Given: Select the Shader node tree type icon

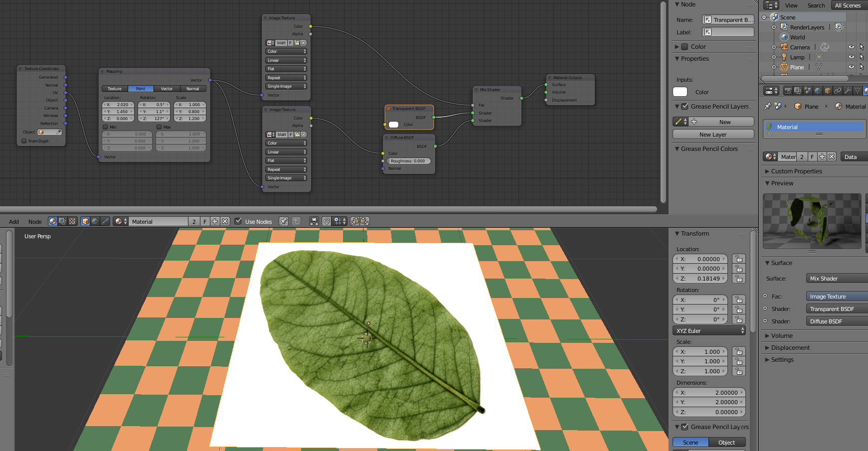Looking at the screenshot, I should 53,221.
